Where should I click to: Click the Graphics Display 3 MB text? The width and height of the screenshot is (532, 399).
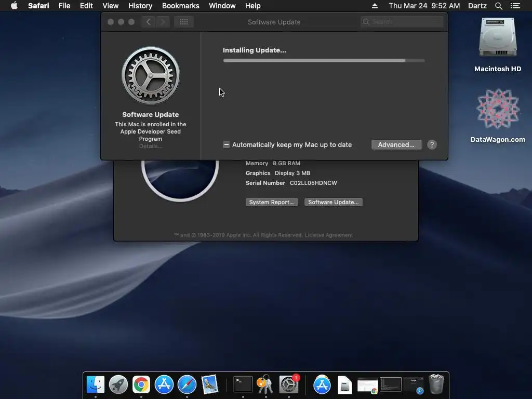(x=278, y=173)
